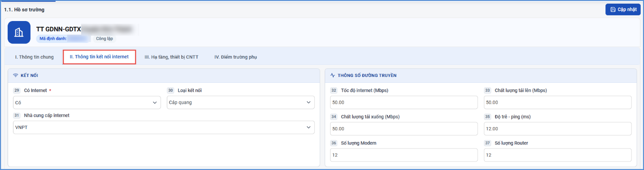Viewport: 644px width, 170px height.
Task: Switch to tab III. Hạ tầng, thiết bị CNTT
Action: click(171, 57)
